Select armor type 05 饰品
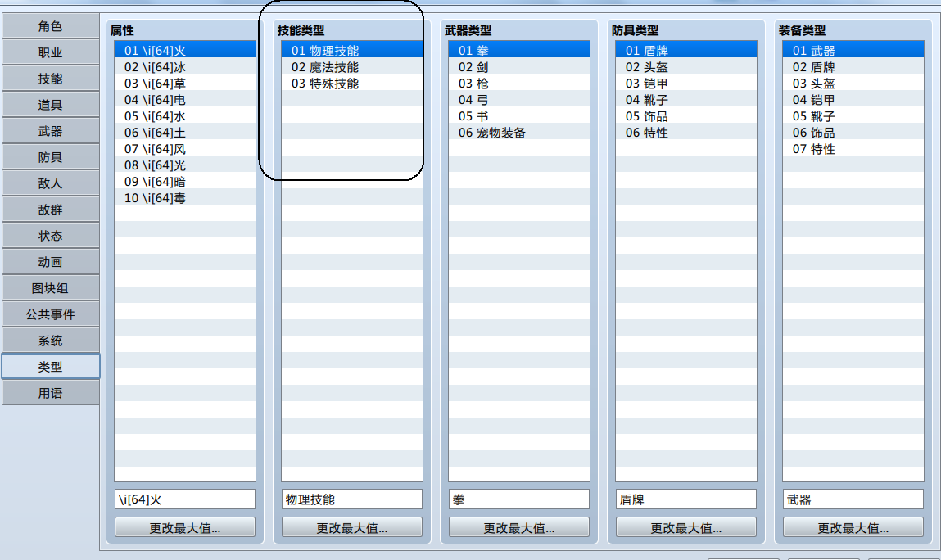This screenshot has width=941, height=560. [686, 115]
